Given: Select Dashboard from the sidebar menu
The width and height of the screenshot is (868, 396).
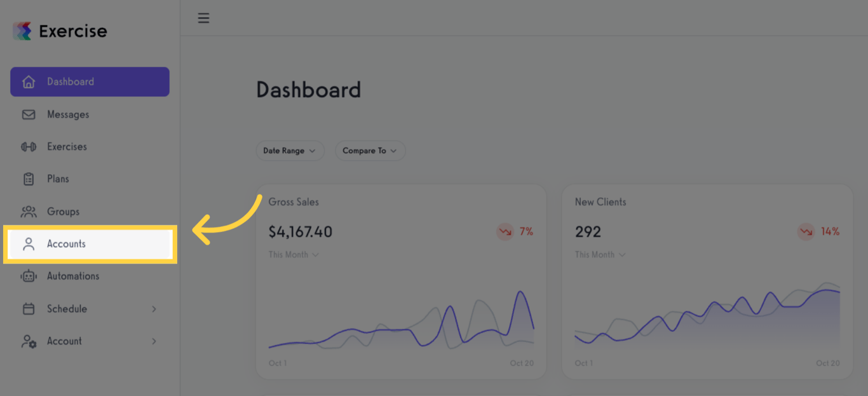Looking at the screenshot, I should point(70,81).
